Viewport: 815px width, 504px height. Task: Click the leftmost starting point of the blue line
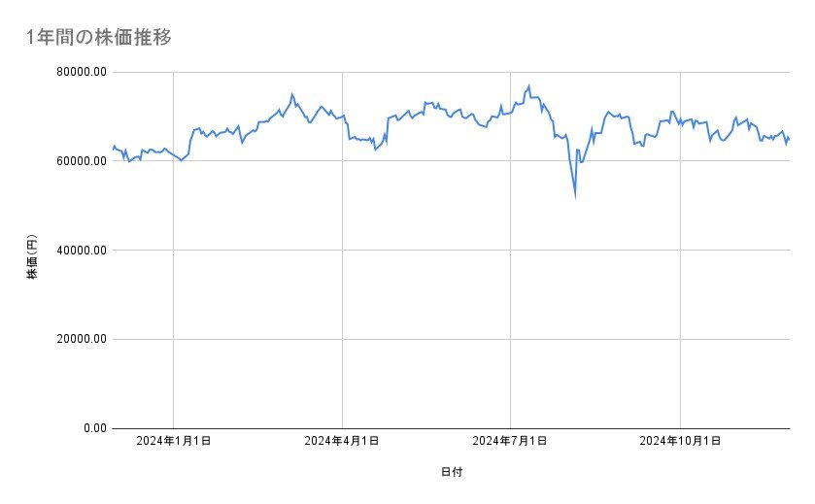[114, 148]
